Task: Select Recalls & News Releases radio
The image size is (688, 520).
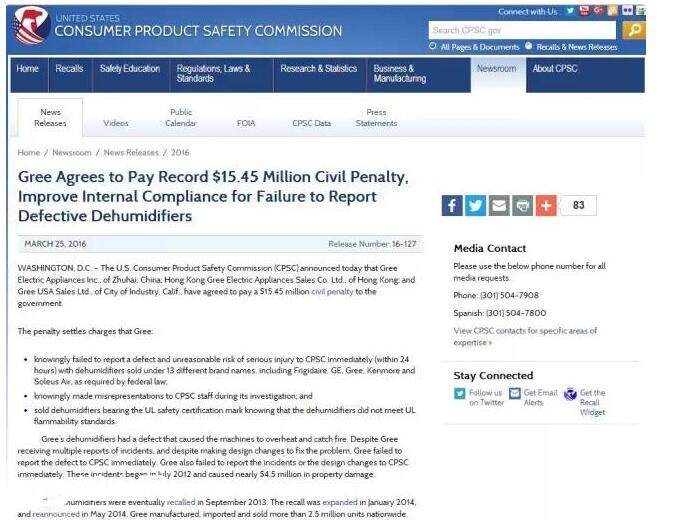Action: click(x=529, y=46)
